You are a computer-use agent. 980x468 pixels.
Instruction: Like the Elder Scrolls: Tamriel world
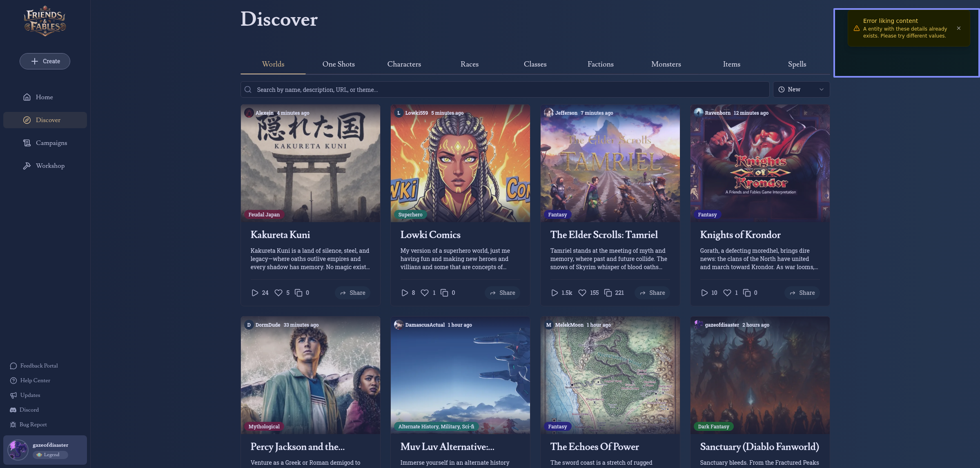[x=582, y=293]
